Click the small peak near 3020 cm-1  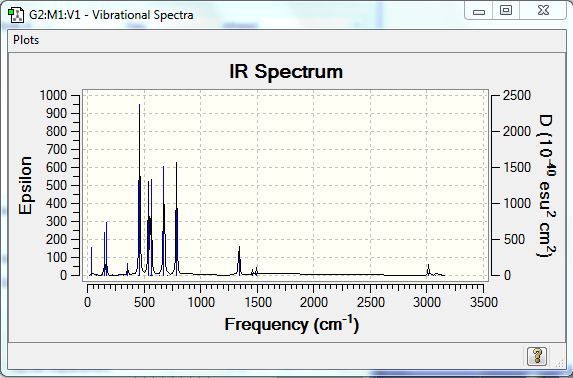428,270
